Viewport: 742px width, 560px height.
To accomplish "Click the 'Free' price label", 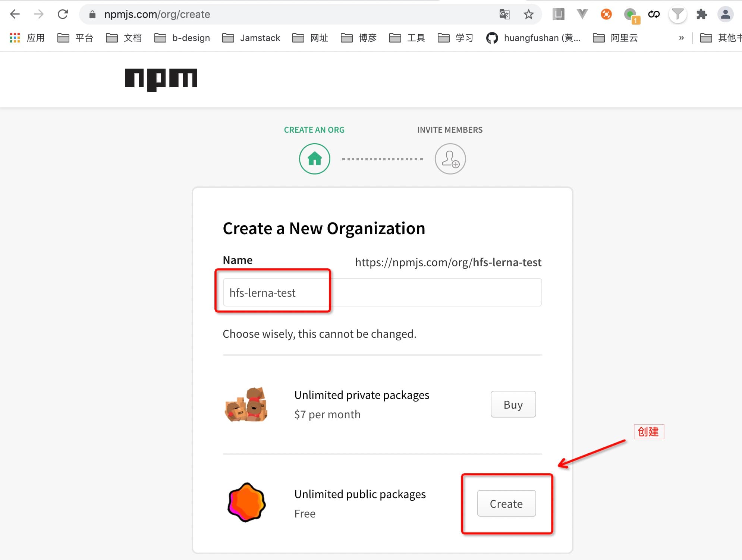I will pyautogui.click(x=305, y=514).
